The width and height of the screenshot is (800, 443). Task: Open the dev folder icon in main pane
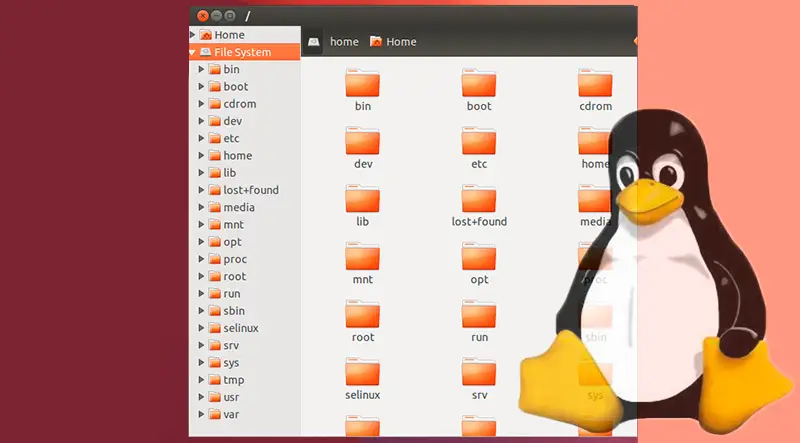coord(362,141)
